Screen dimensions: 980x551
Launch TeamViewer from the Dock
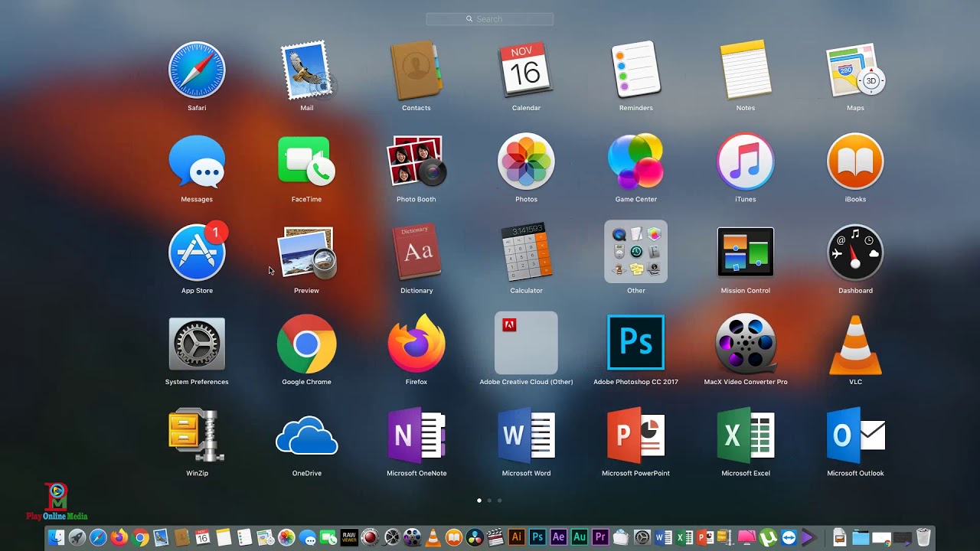click(787, 537)
